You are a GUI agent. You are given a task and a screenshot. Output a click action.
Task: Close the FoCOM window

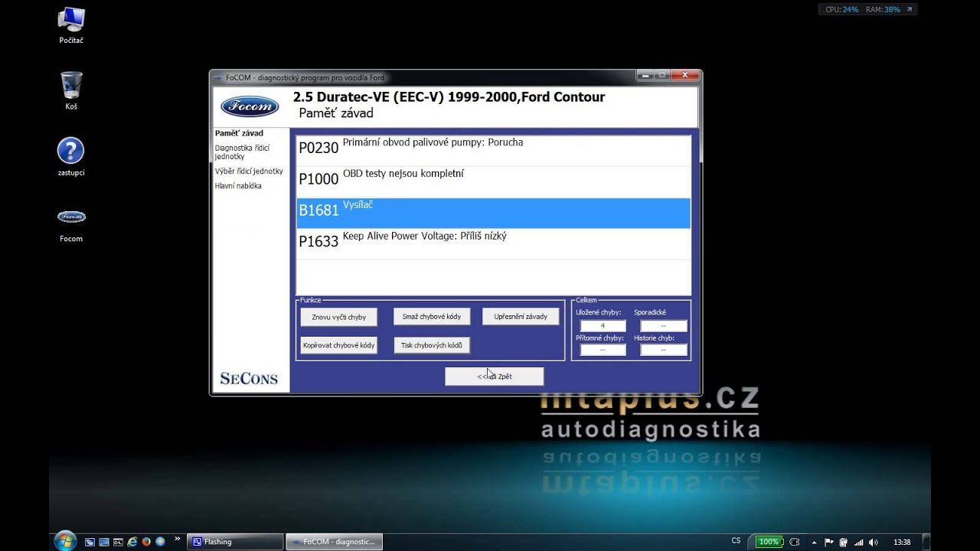(684, 76)
